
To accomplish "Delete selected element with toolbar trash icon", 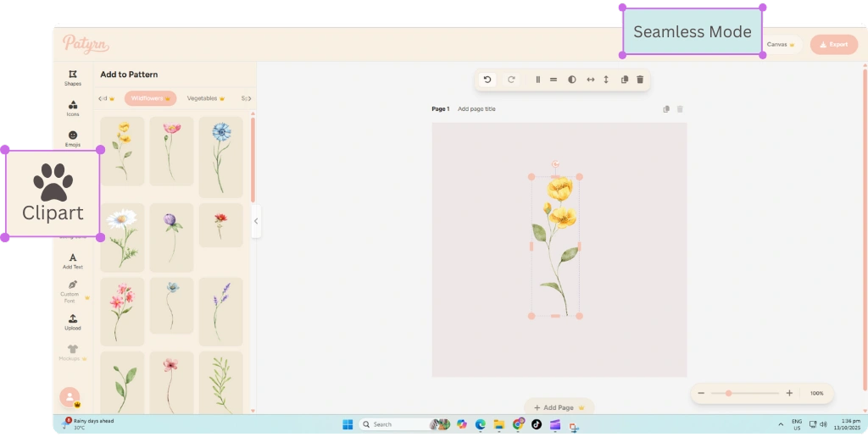I will (640, 80).
